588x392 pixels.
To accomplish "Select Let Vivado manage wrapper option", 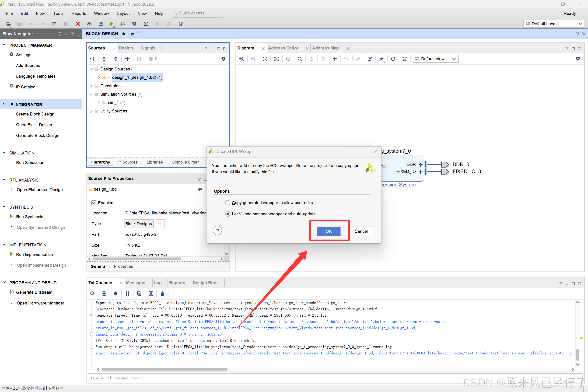I will click(x=227, y=214).
